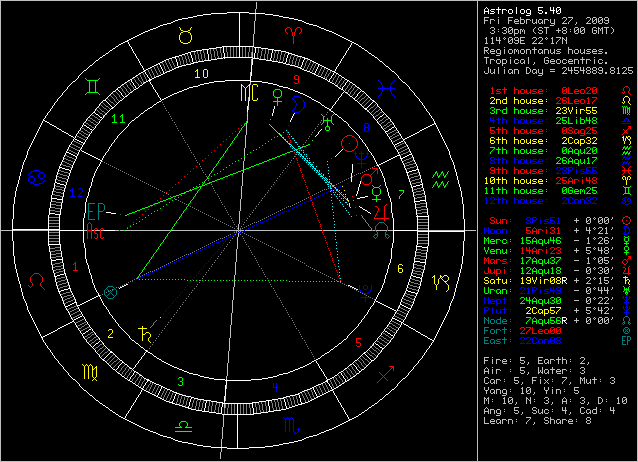Click the EP marker on the chart wheel
This screenshot has height=462, width=638.
[x=96, y=211]
